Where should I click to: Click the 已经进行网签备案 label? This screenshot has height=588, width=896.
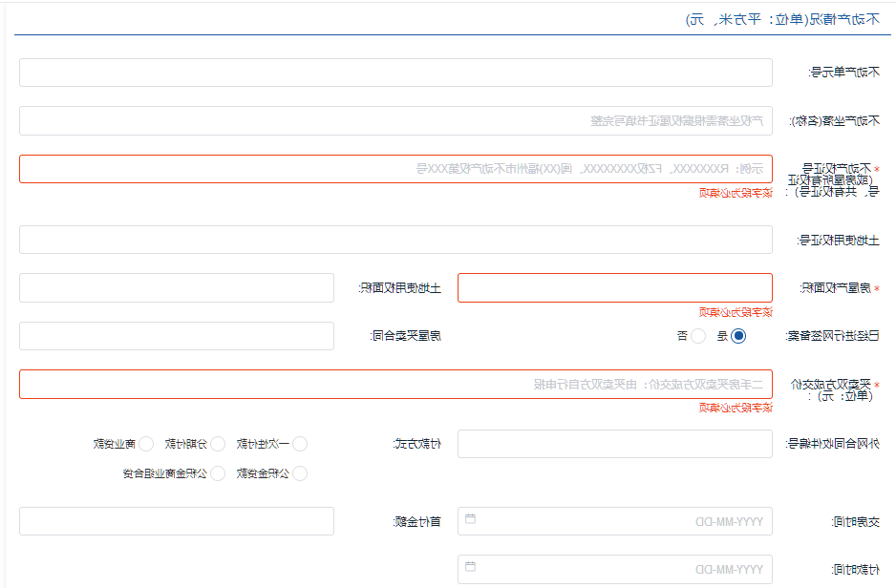tap(833, 336)
